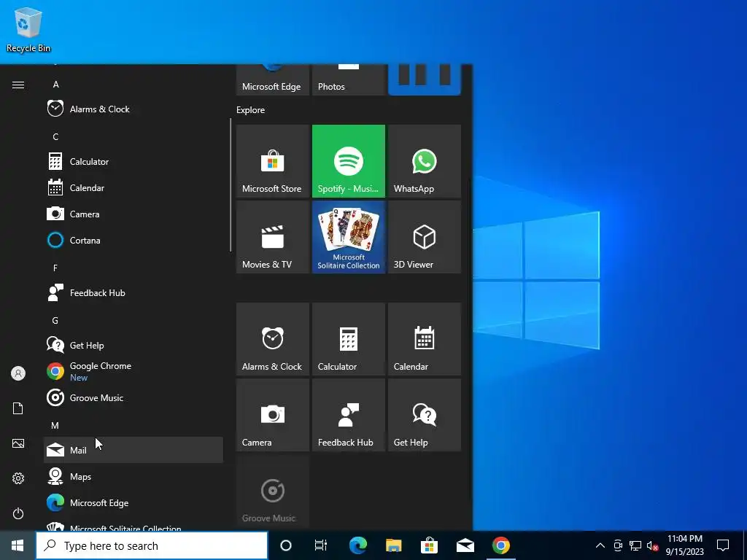Click the Calendar tile
Screen dimensions: 747x560
pyautogui.click(x=425, y=339)
